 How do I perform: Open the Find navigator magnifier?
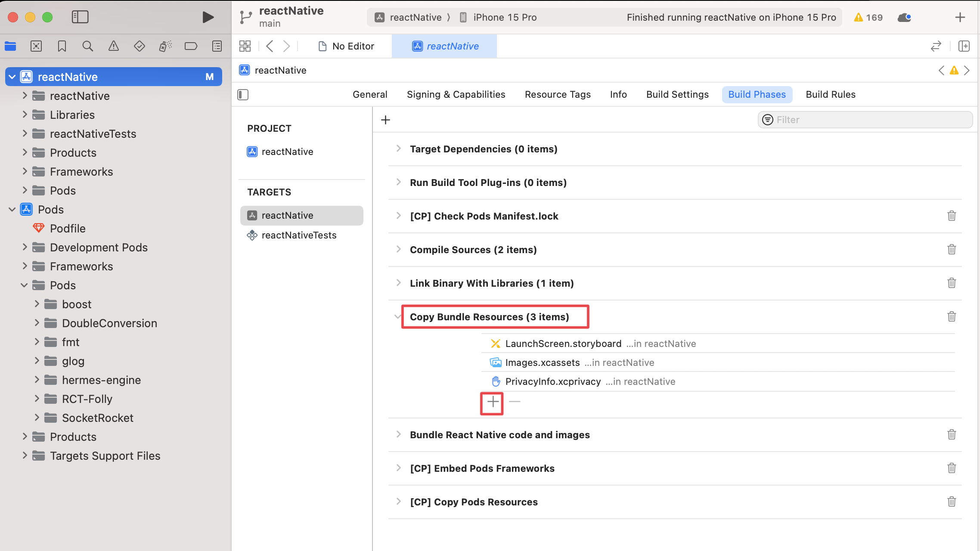click(88, 46)
